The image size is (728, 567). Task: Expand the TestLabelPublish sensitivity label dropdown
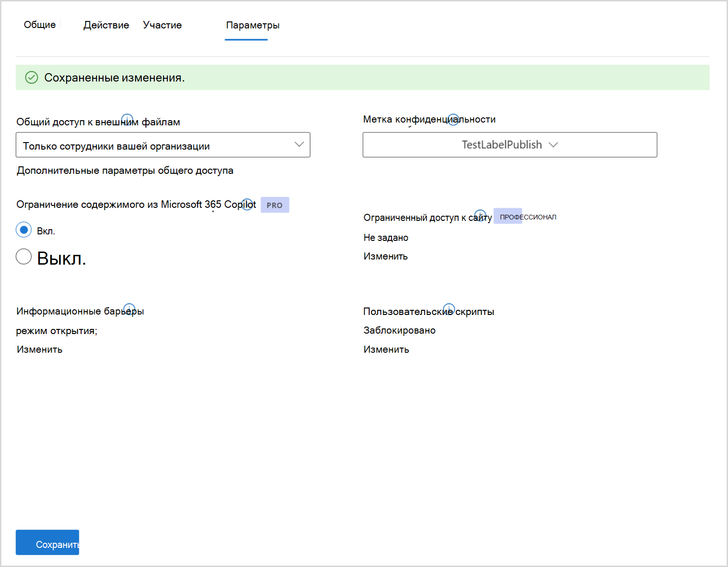coord(510,145)
